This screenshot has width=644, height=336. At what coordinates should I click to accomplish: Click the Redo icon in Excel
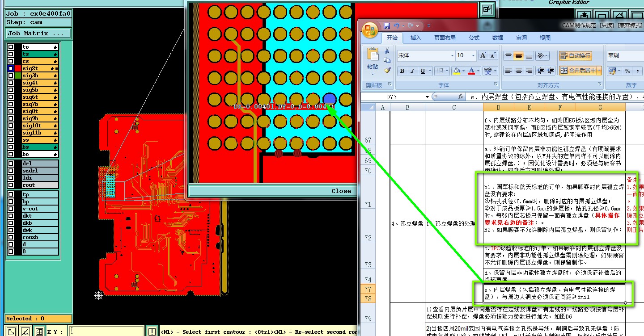(411, 26)
